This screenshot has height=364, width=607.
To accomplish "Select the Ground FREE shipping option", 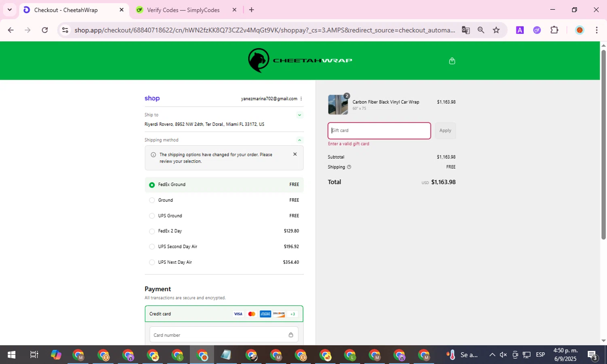I will tap(224, 200).
